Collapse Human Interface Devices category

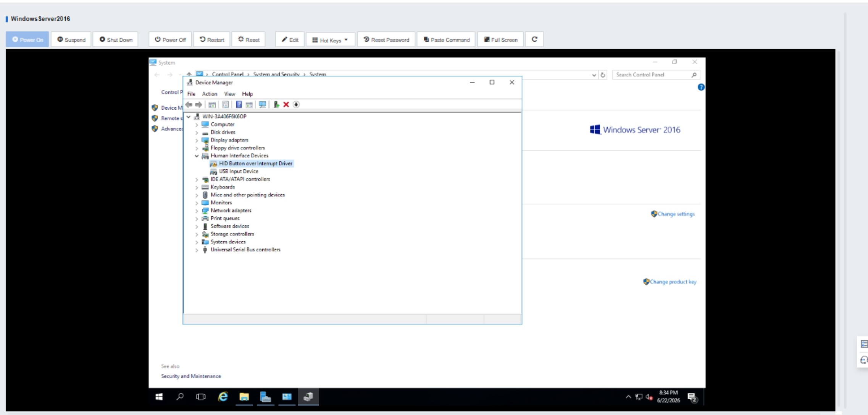pyautogui.click(x=197, y=156)
